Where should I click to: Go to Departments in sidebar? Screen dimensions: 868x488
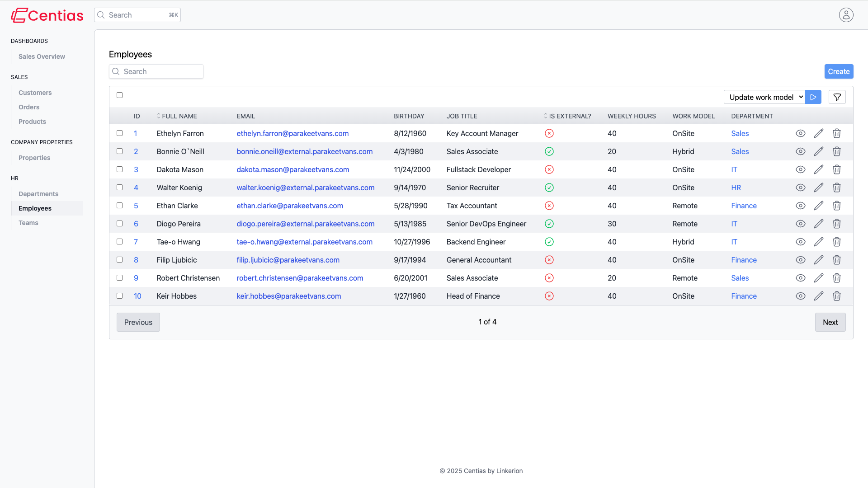[38, 194]
